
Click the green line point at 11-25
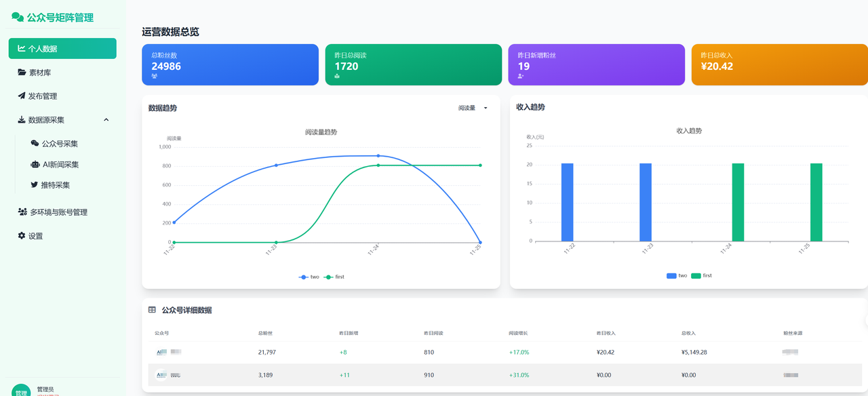(480, 165)
